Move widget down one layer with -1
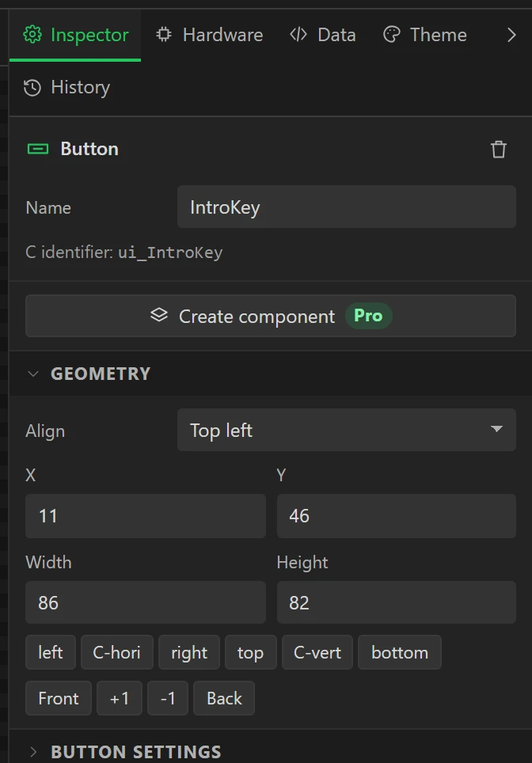This screenshot has width=532, height=763. pyautogui.click(x=168, y=698)
